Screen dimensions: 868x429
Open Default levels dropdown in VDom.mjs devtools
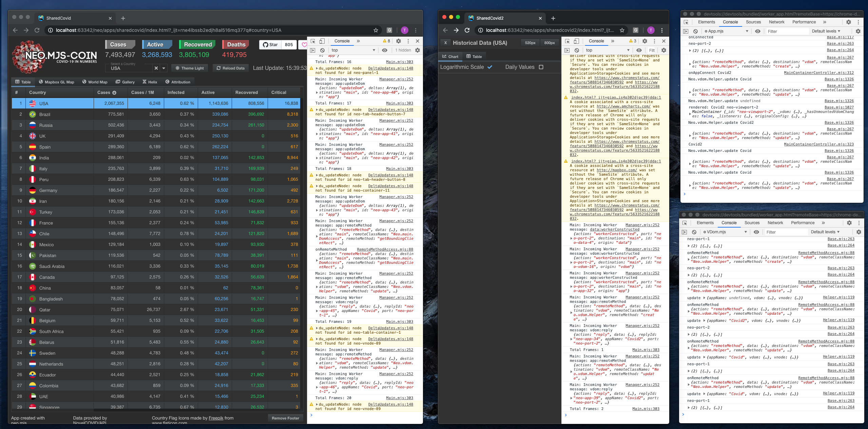825,232
